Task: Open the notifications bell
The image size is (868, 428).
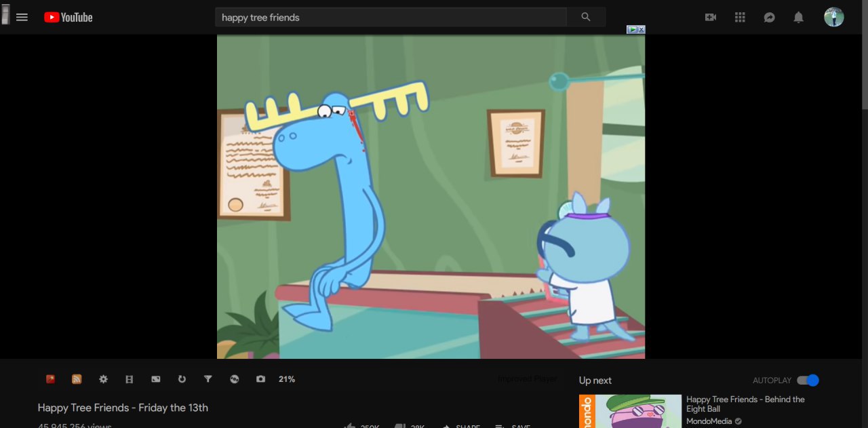Action: coord(799,17)
